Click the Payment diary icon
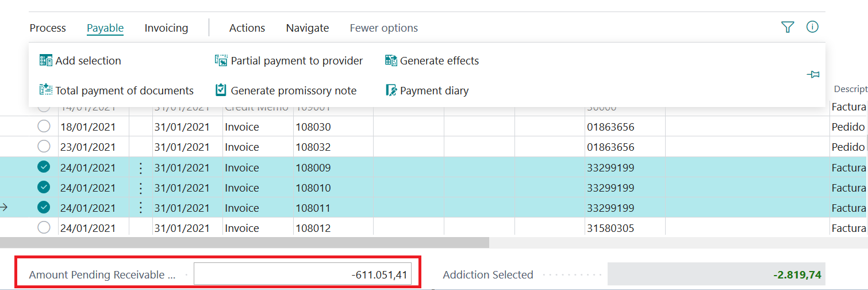This screenshot has height=290, width=868. point(391,90)
